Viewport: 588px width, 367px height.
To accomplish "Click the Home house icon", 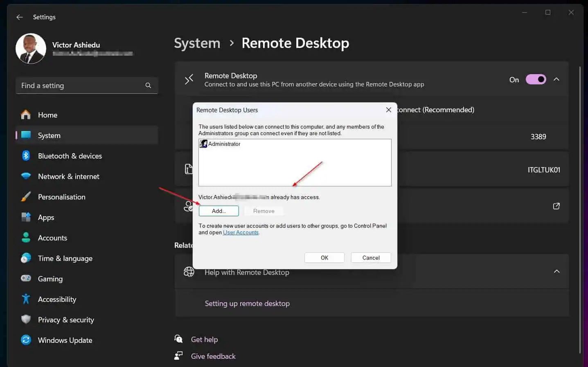I will pyautogui.click(x=26, y=115).
